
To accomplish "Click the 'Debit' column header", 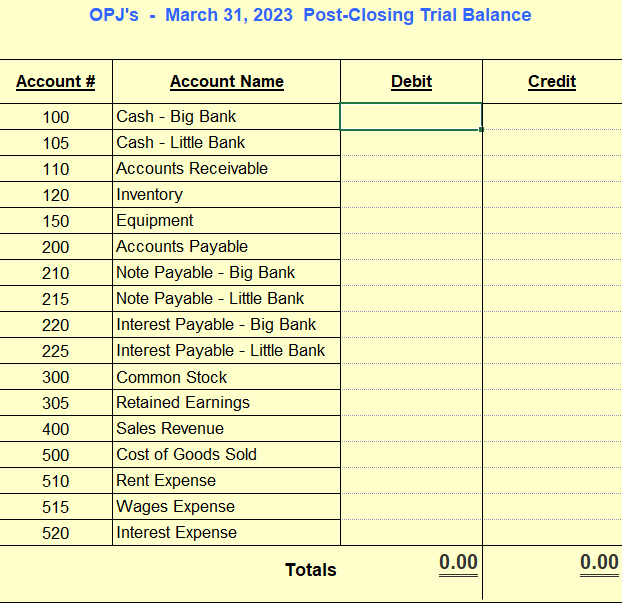I will tap(411, 81).
